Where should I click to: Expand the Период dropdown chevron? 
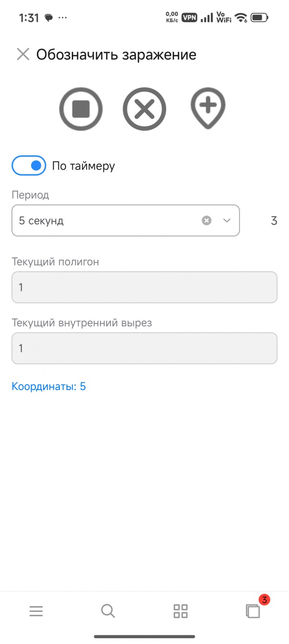227,220
